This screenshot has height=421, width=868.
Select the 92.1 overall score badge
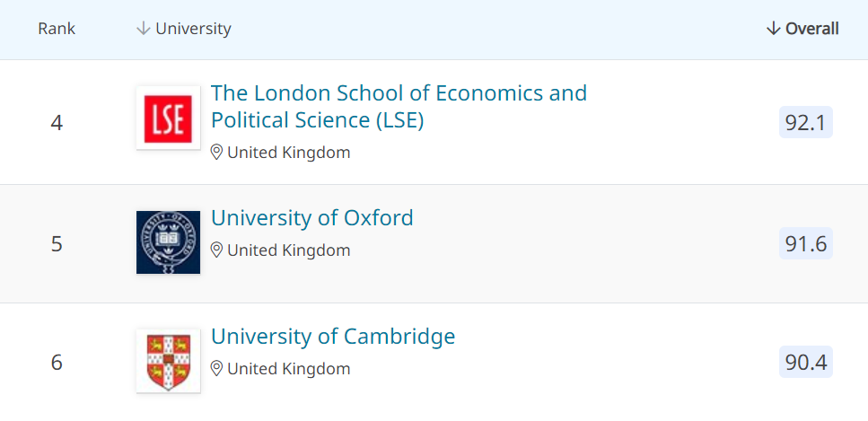click(x=805, y=122)
